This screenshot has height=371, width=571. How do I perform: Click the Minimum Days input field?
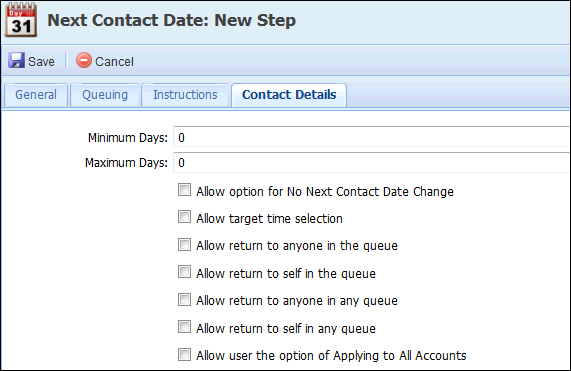point(372,137)
